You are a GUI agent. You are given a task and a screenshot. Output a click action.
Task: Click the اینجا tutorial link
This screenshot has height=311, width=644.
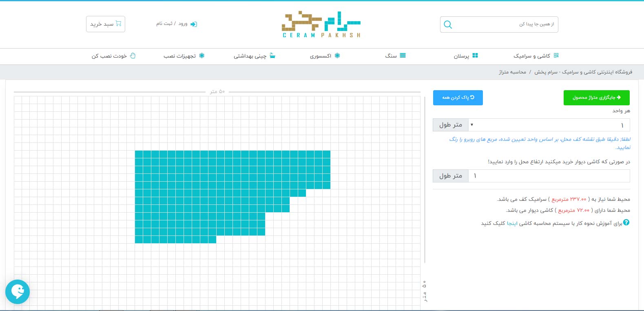(512, 223)
